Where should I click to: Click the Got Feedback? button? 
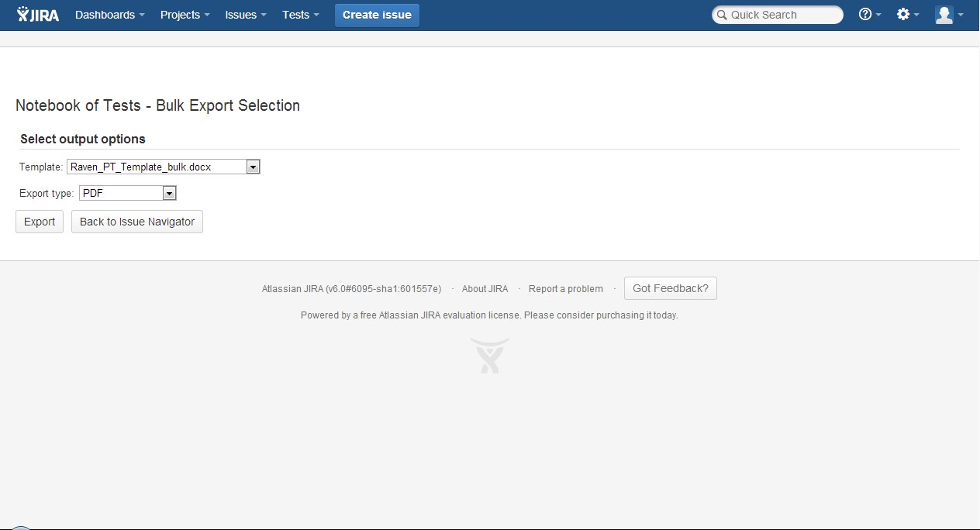coord(671,288)
